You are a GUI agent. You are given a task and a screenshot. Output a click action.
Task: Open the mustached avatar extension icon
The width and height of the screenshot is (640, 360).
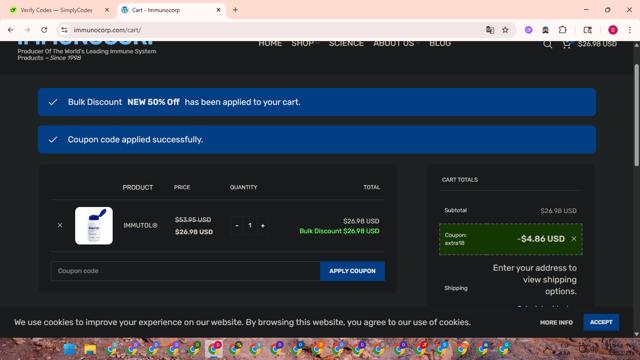coord(545,30)
